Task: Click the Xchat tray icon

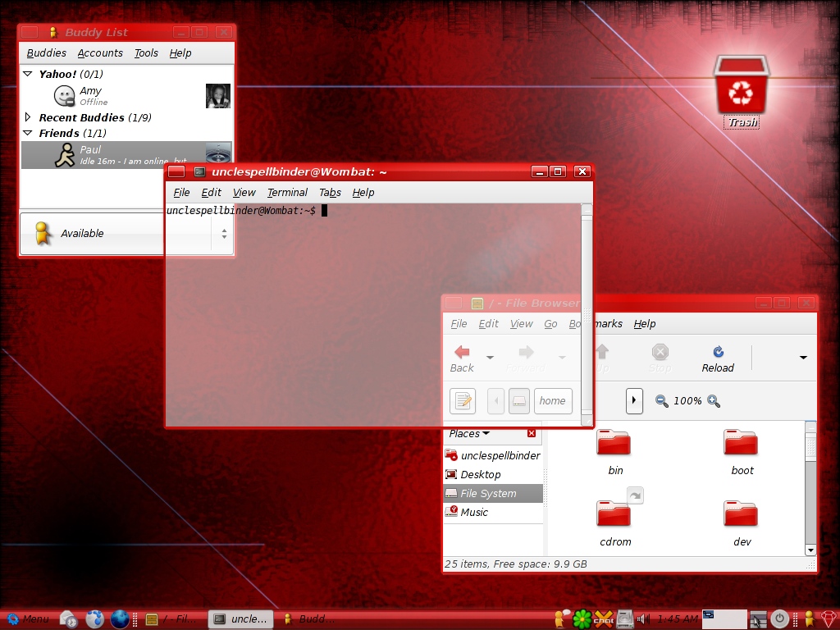Action: (604, 619)
